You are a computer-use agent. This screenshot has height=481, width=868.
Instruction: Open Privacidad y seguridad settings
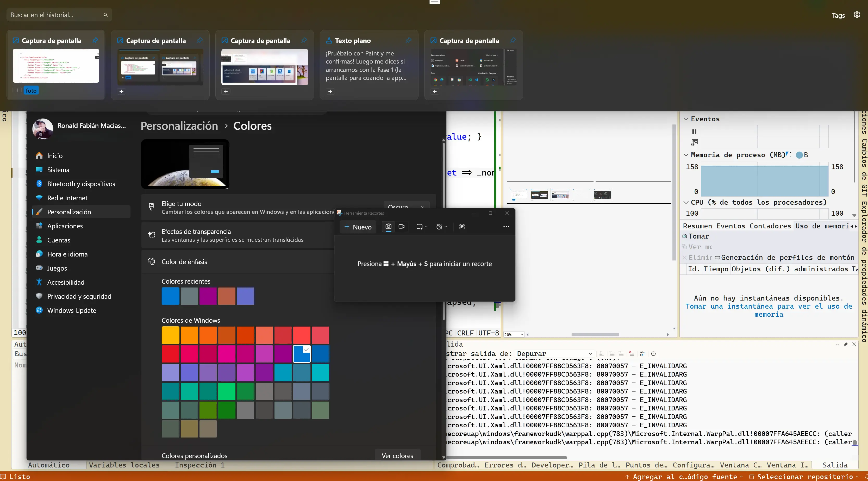coord(81,296)
